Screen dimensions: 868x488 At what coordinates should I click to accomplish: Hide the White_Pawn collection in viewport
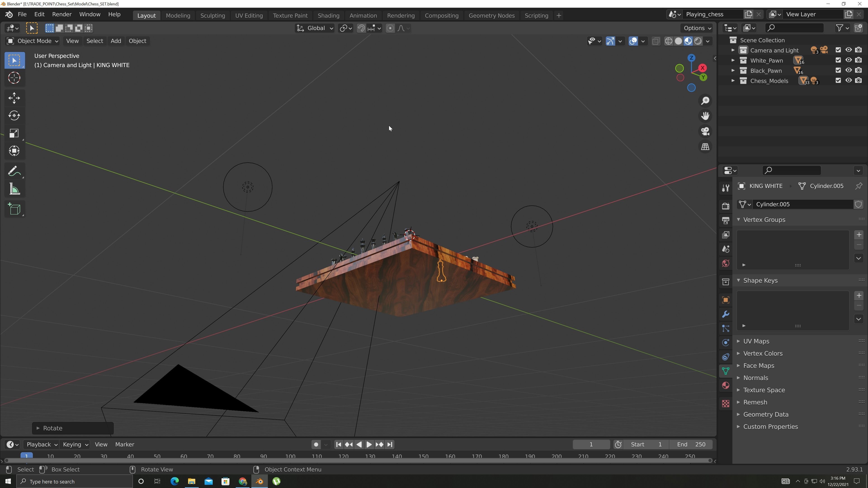[x=849, y=60]
